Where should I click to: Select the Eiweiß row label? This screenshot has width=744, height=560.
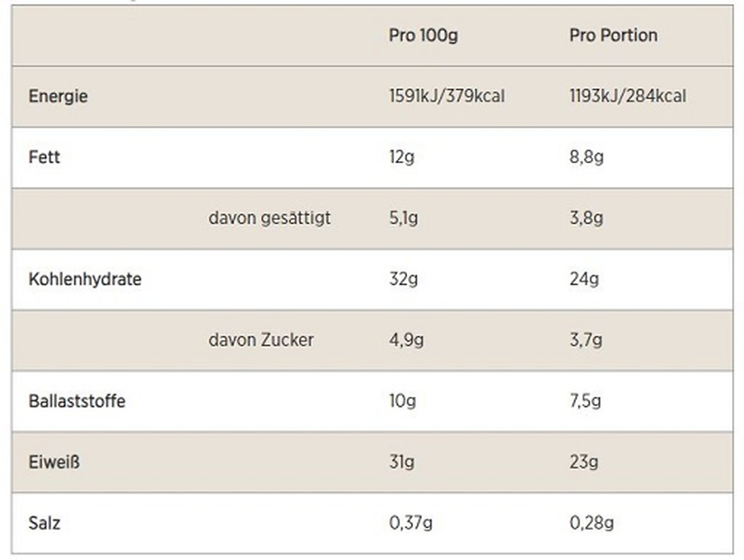click(54, 462)
